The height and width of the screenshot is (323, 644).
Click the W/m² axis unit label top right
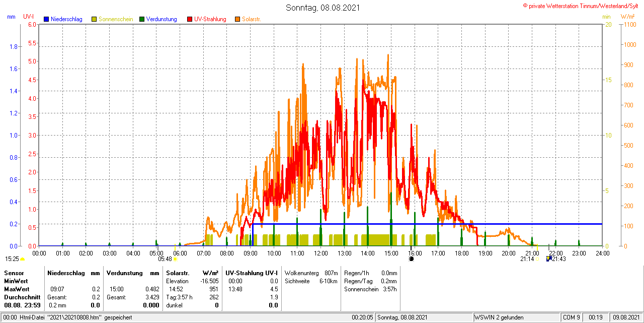(628, 17)
